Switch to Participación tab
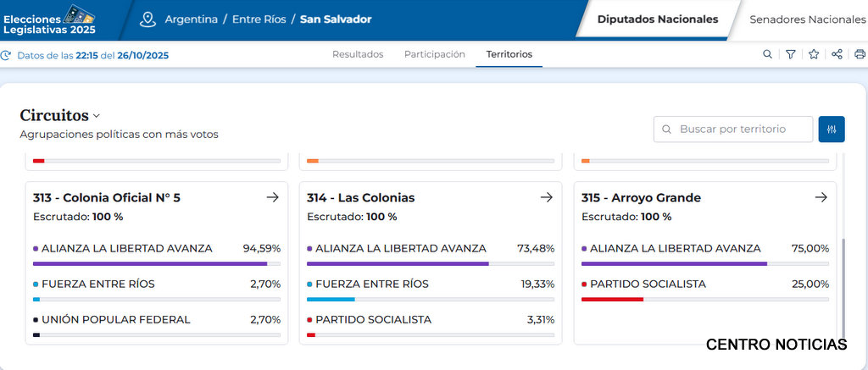Image resolution: width=868 pixels, height=370 pixels. (x=435, y=54)
